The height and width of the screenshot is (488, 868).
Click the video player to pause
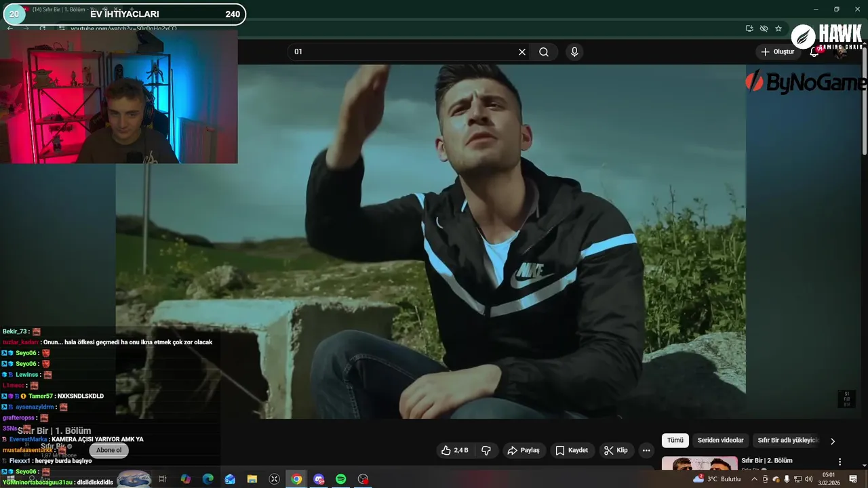431,241
